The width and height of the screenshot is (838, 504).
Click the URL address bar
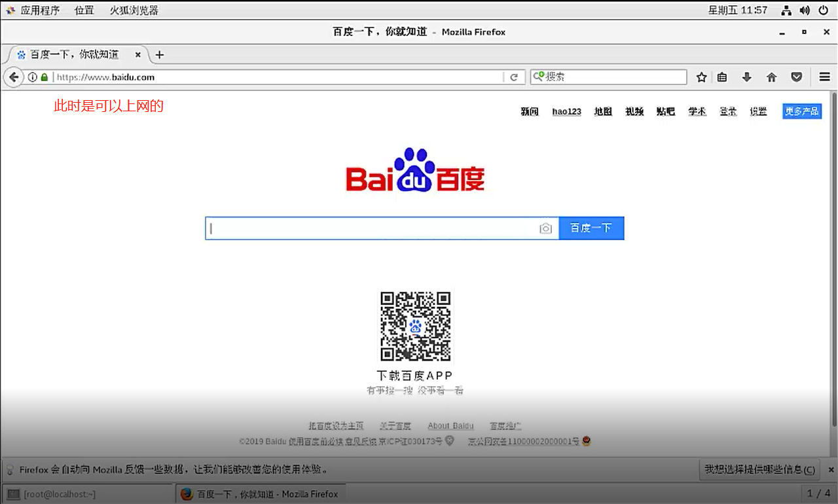(275, 77)
